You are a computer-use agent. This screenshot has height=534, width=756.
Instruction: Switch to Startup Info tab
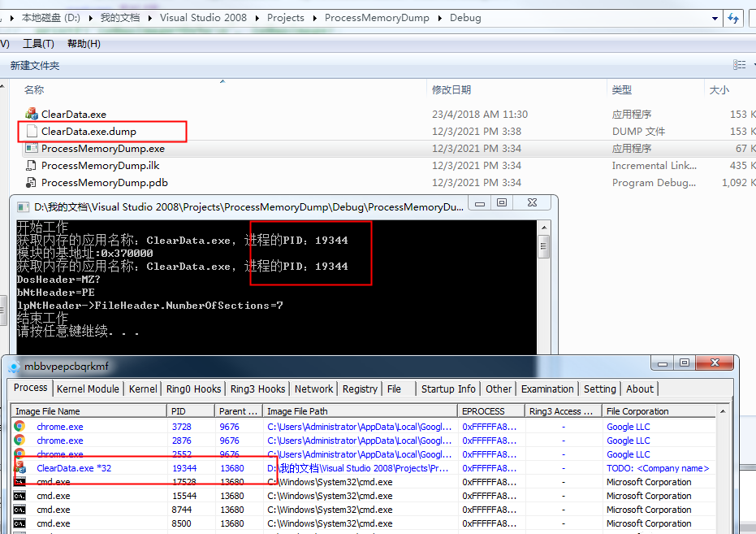point(448,389)
